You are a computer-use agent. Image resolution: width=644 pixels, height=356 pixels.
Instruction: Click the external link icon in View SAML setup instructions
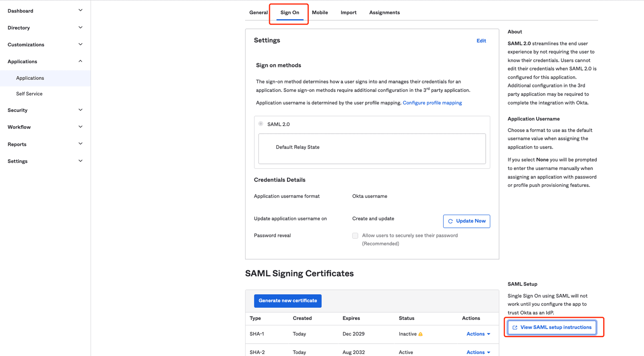(x=515, y=327)
